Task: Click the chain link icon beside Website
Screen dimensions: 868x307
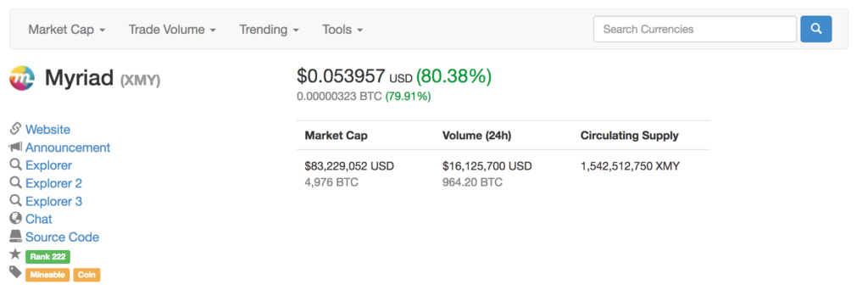Action: (15, 129)
